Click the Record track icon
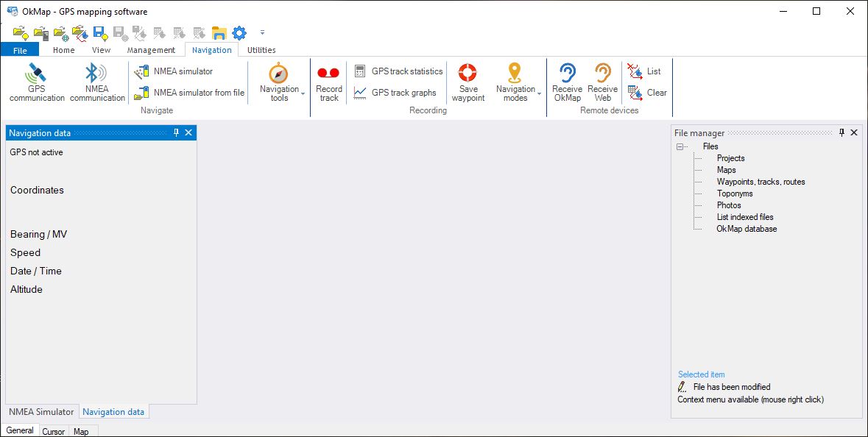This screenshot has height=437, width=868. 329,72
